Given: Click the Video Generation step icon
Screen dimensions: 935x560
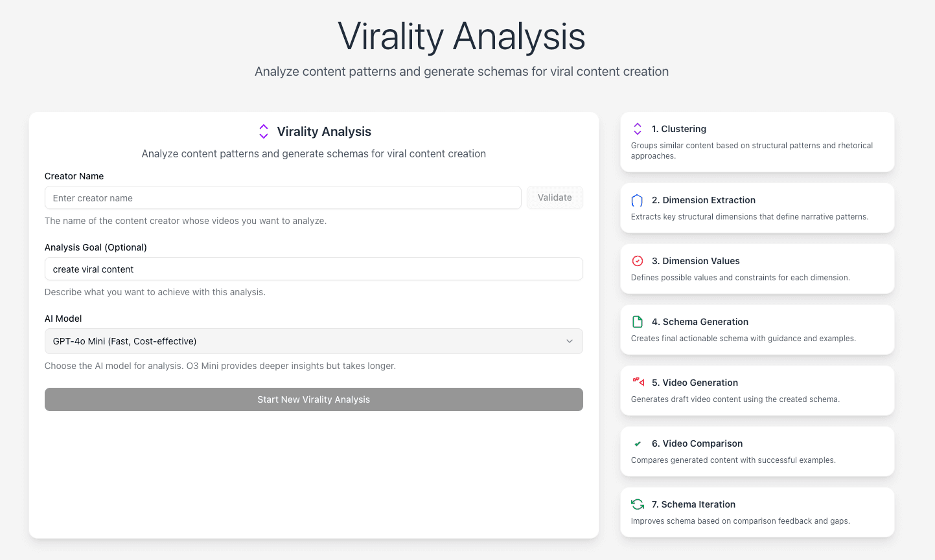Looking at the screenshot, I should 638,382.
